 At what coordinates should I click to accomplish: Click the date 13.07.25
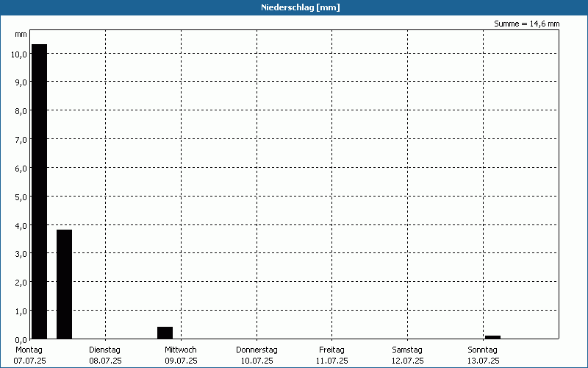pos(483,361)
